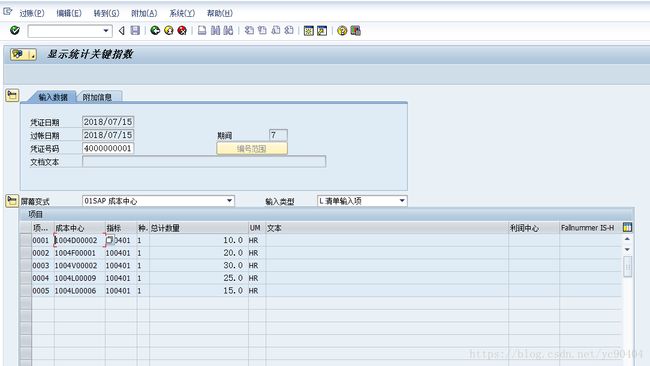Click the table scroll-down arrow
650x366 pixels.
click(x=627, y=249)
